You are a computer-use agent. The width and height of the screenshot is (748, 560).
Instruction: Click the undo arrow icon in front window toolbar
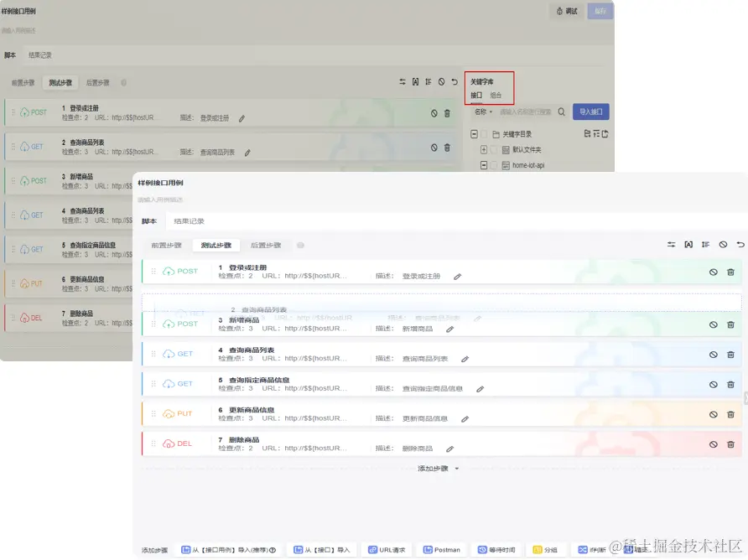point(740,245)
